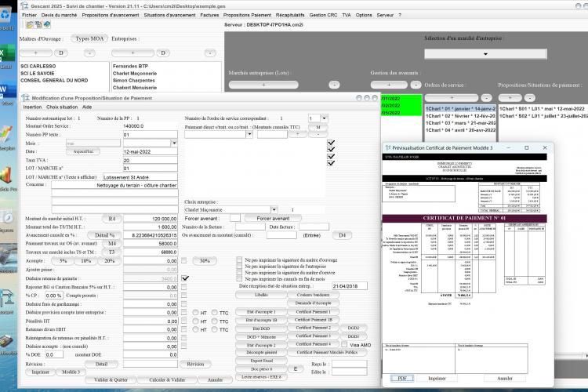Click Imprimer in the preview window

pos(437,378)
